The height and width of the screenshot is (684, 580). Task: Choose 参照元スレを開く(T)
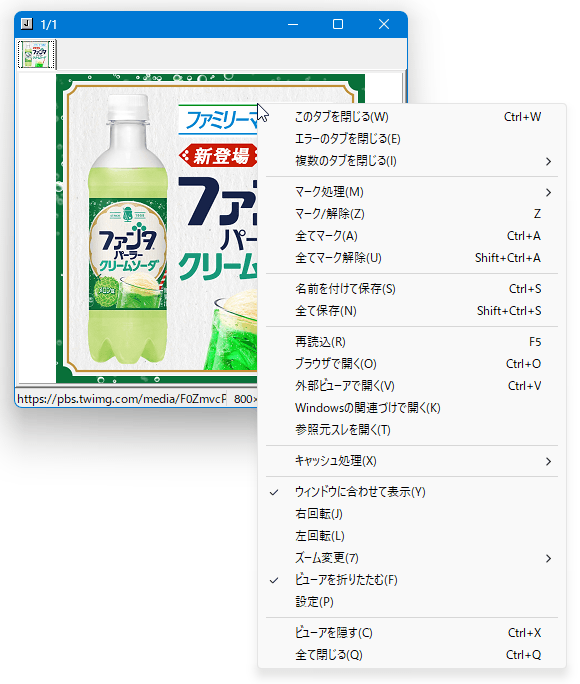coord(412,430)
